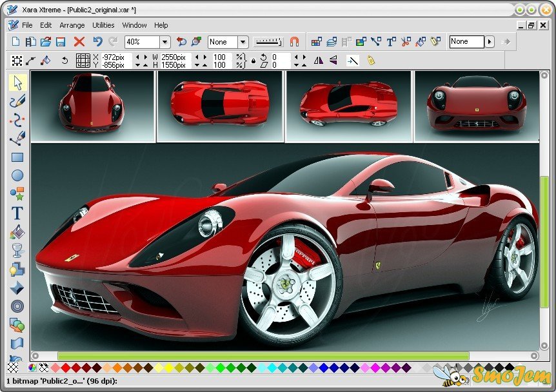Click the Save disk icon

point(61,42)
